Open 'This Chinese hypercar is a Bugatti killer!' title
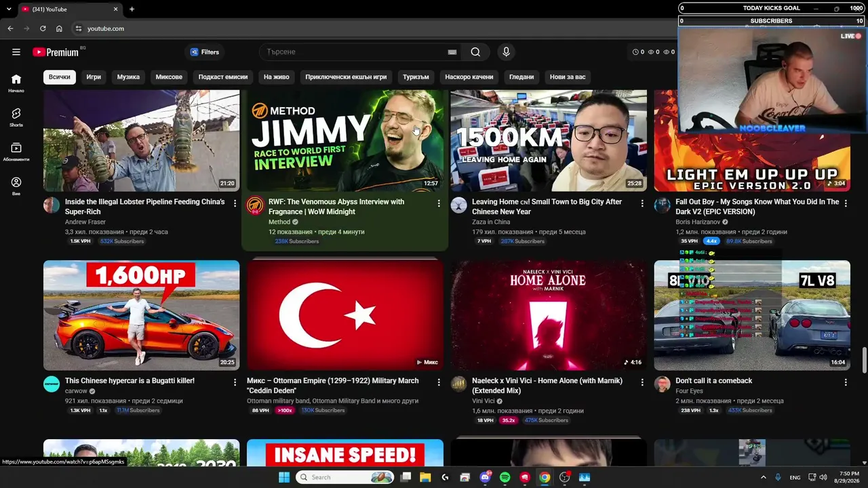The height and width of the screenshot is (488, 868). coord(130,381)
